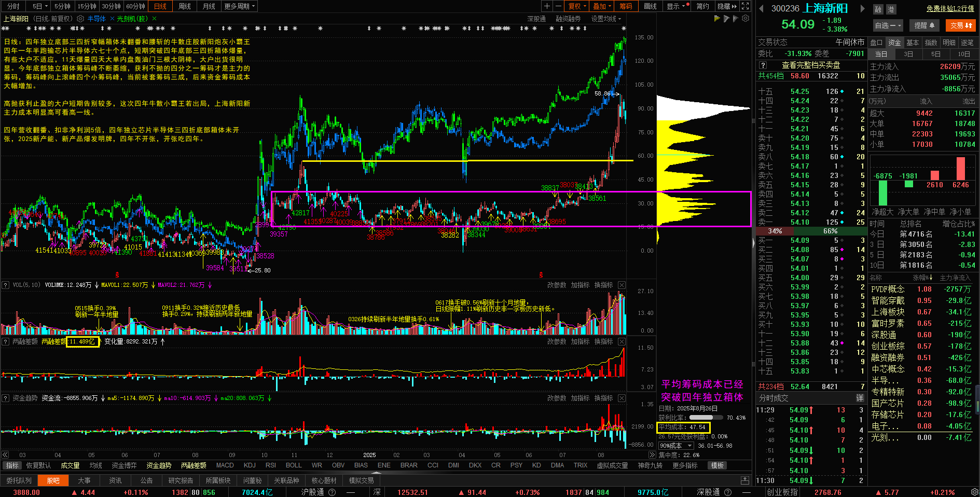Click 查看完整档买卖盘 link
The height and width of the screenshot is (497, 980).
(811, 65)
